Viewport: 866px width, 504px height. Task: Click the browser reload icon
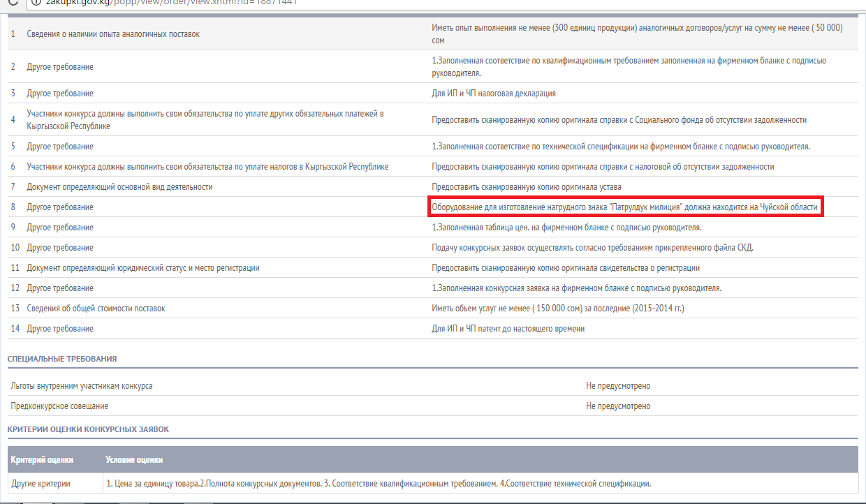tap(8, 2)
